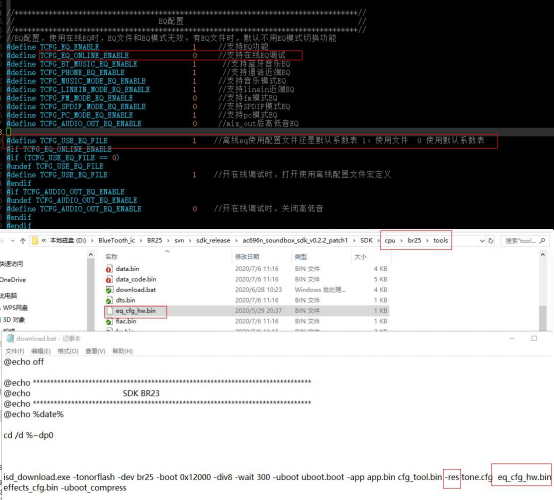Viewport: 554px width, 500px height.
Task: Expand the chevron after BR25 in path
Action: click(168, 241)
